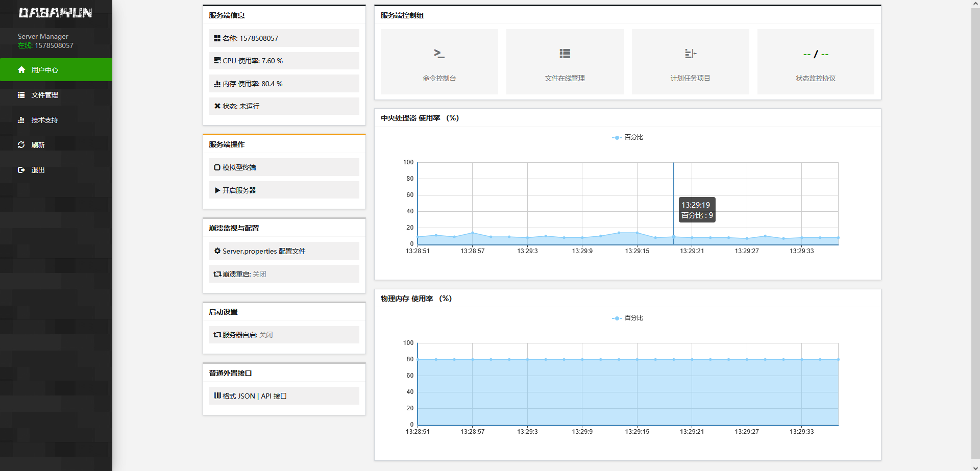This screenshot has height=471, width=980.
Task: Click 物理内存 使用率 chart heading
Action: point(416,299)
